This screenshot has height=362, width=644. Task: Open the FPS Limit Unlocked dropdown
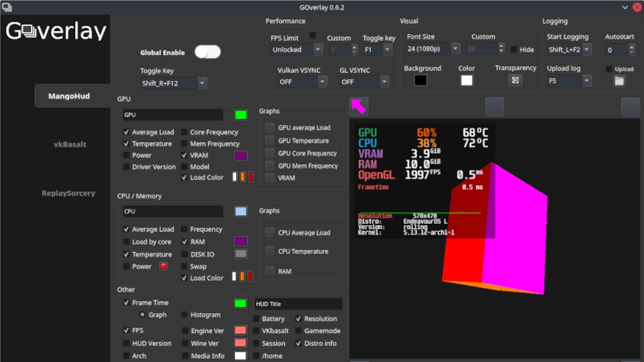click(x=296, y=50)
